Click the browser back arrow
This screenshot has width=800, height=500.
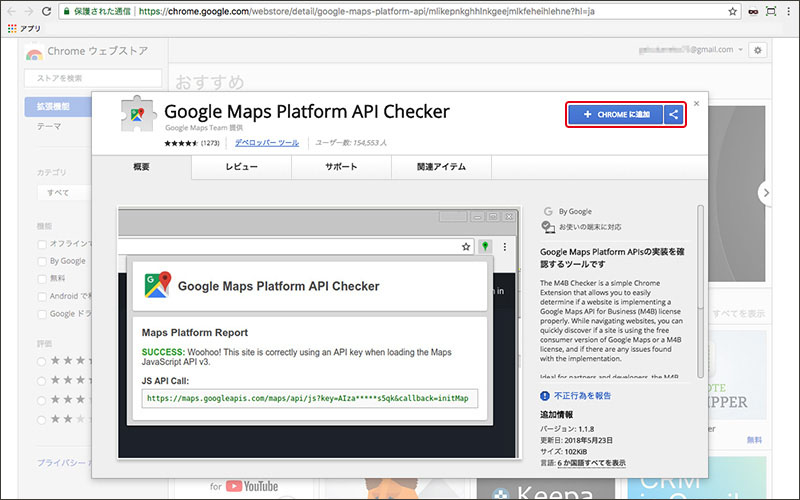(x=11, y=11)
